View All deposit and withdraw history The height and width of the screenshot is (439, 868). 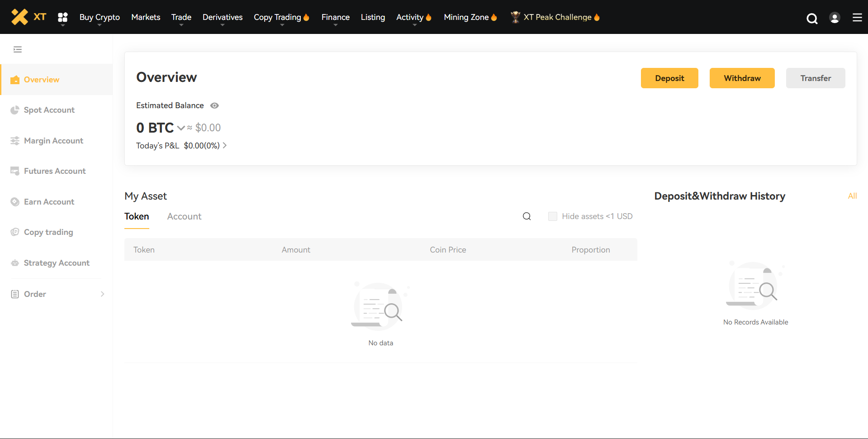tap(852, 196)
